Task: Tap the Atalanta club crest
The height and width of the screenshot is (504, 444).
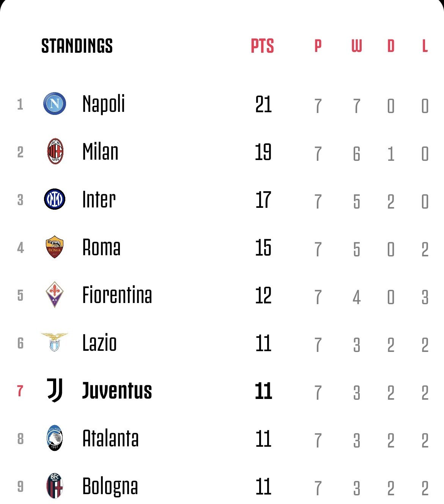Action: tap(55, 438)
